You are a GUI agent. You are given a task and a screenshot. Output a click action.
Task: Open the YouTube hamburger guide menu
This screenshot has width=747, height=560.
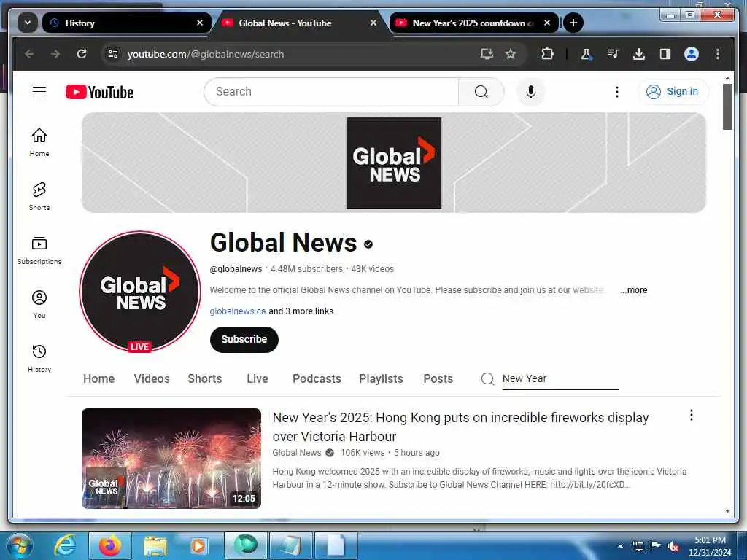(39, 91)
